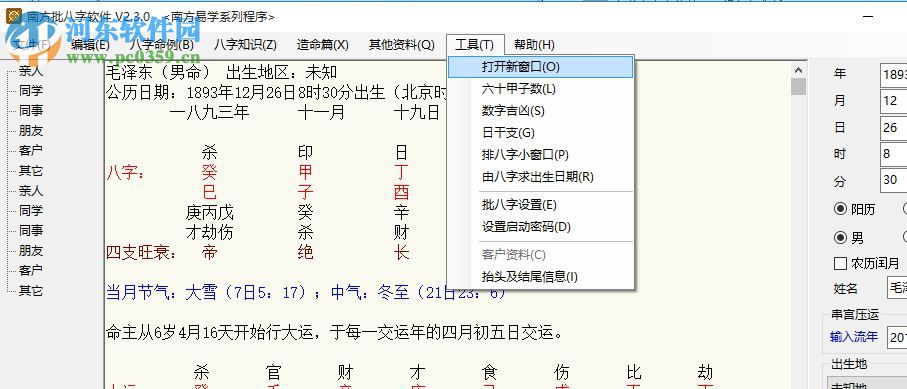Click the 串宫压运 group label

[855, 314]
